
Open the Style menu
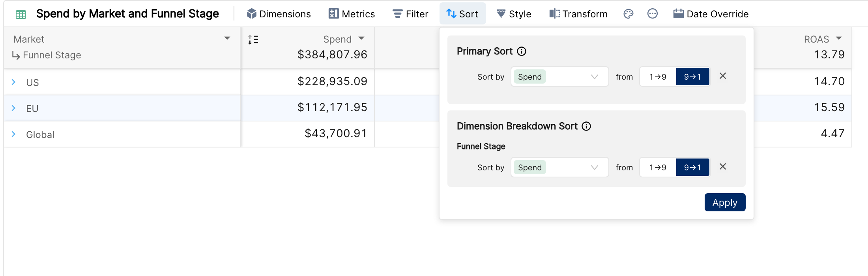click(514, 14)
